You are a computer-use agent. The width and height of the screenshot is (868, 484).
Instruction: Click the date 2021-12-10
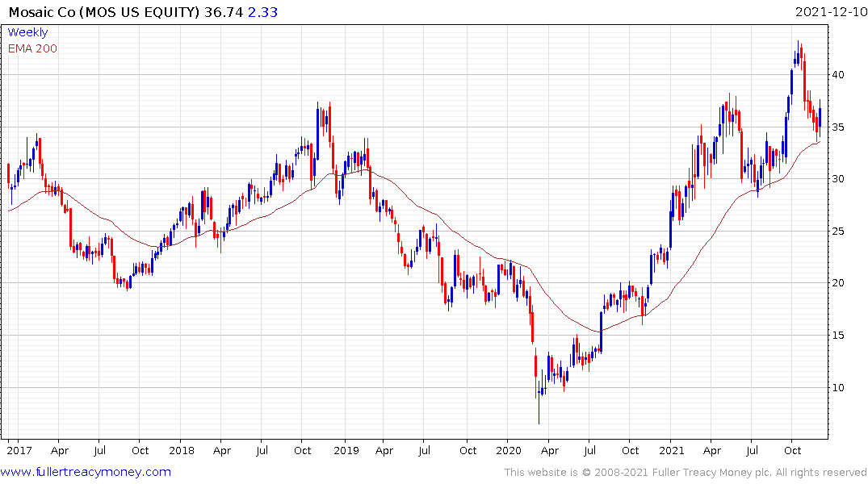(831, 11)
